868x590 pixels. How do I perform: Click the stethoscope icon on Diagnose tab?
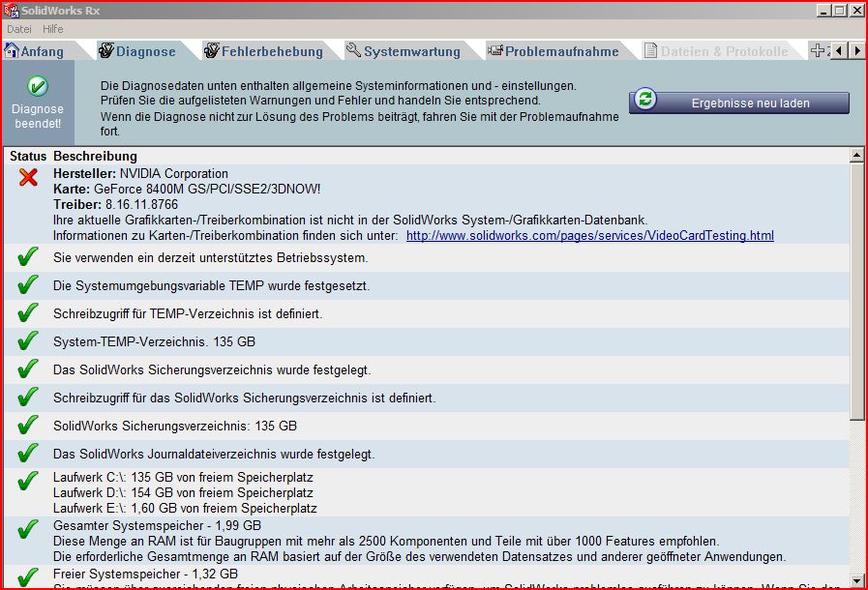tap(105, 50)
